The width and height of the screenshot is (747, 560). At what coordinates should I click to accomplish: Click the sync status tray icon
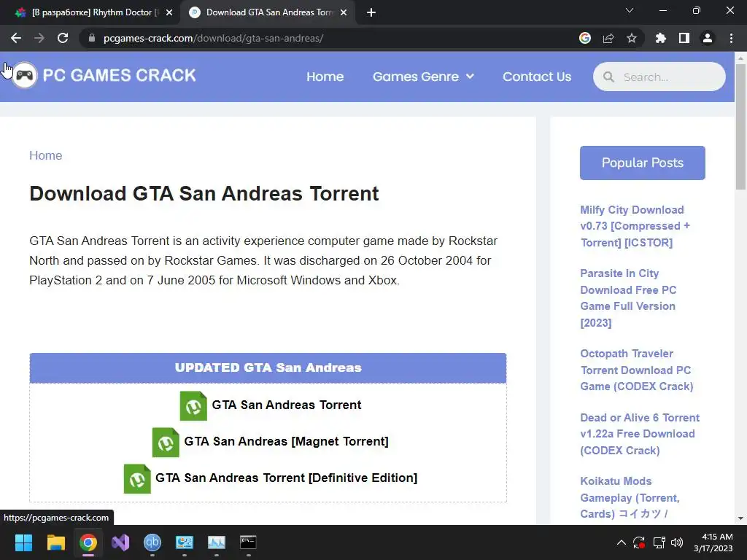coord(639,542)
